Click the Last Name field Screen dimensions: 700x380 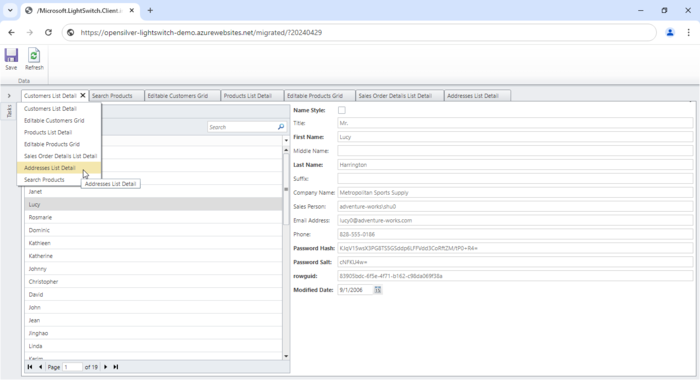click(x=515, y=165)
